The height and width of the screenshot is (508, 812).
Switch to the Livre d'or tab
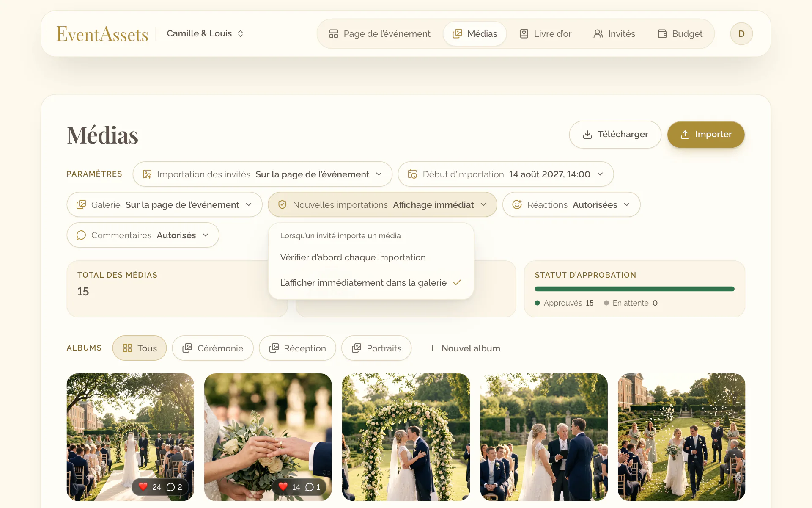pos(545,34)
